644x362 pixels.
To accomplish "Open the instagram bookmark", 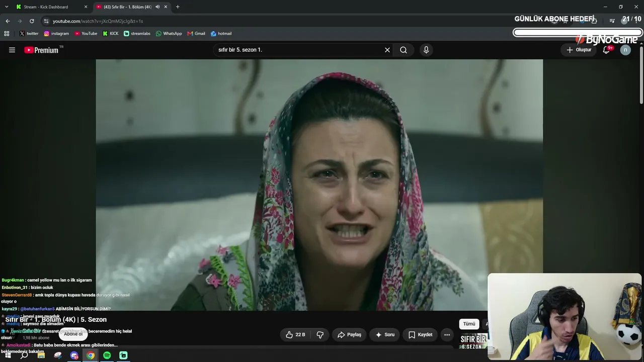I will tap(56, 34).
